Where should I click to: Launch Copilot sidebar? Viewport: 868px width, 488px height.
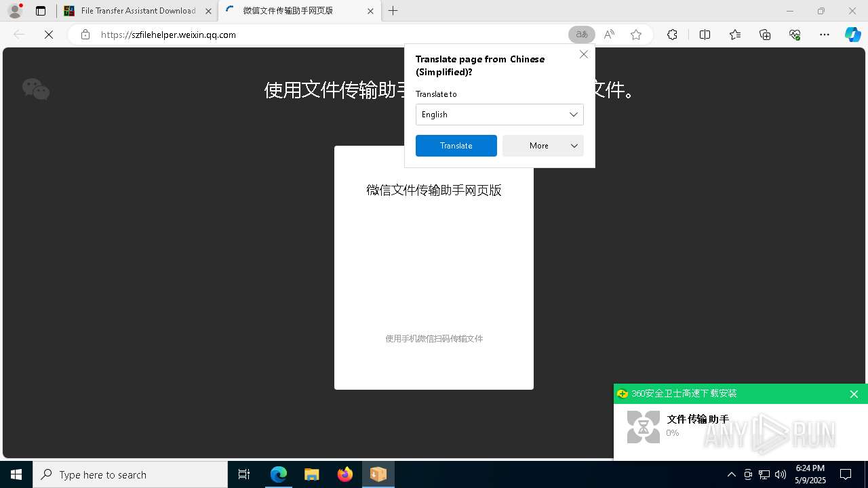853,35
